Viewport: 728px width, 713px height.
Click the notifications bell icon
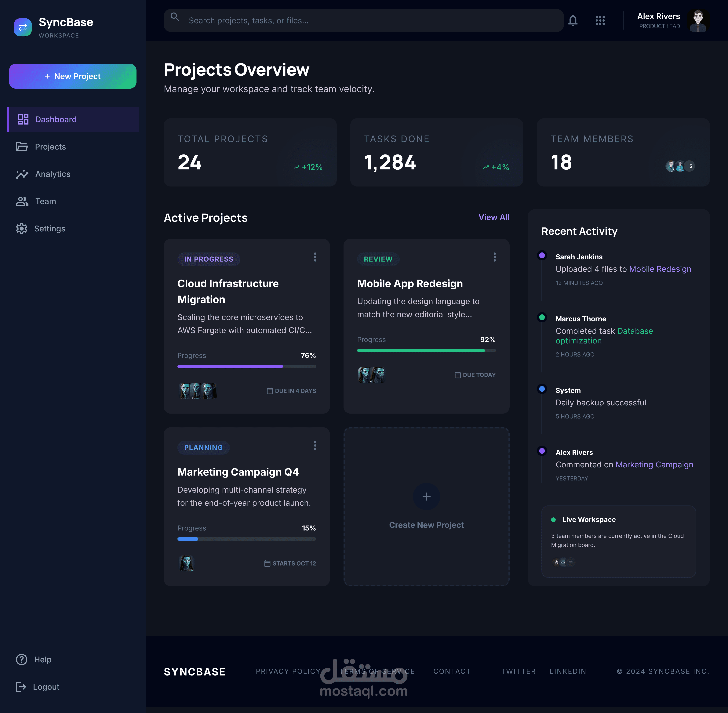click(x=573, y=21)
